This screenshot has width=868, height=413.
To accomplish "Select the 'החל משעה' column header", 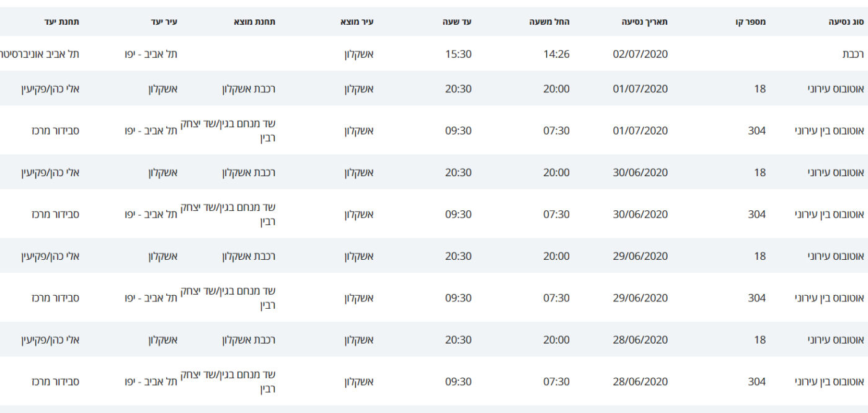I will [x=549, y=22].
